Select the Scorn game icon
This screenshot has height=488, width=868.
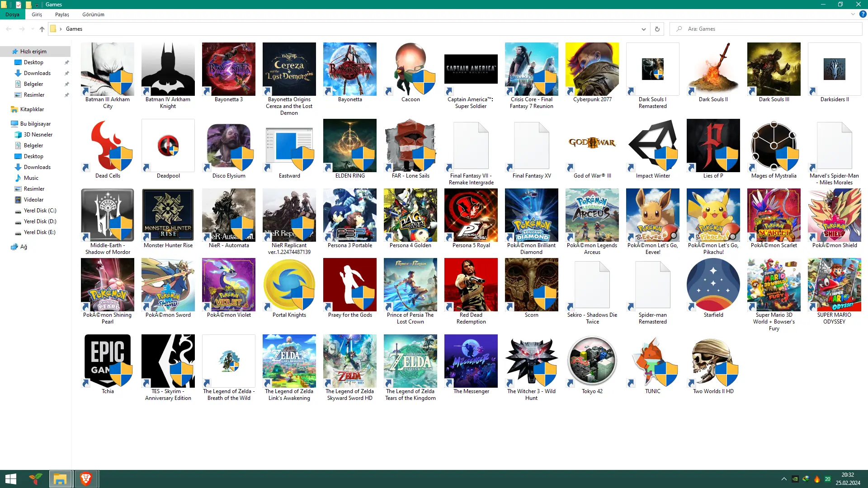pyautogui.click(x=532, y=285)
